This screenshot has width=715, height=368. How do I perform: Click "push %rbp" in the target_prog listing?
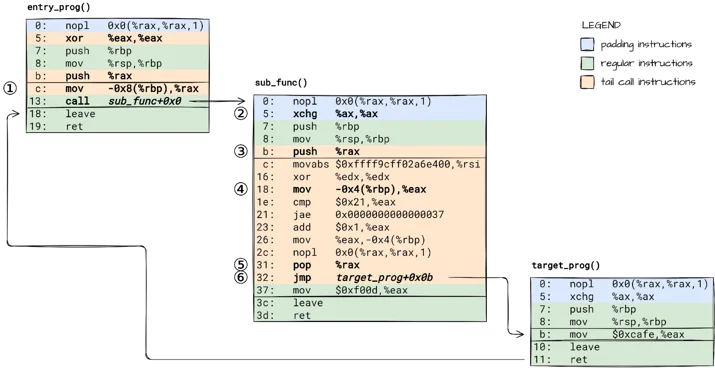tap(623, 309)
